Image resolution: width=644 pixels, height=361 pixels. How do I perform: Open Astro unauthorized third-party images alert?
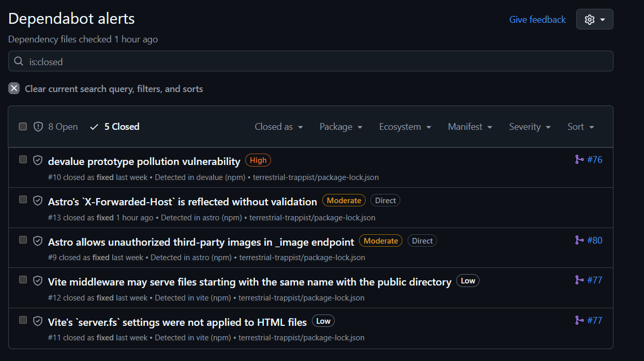coord(201,242)
